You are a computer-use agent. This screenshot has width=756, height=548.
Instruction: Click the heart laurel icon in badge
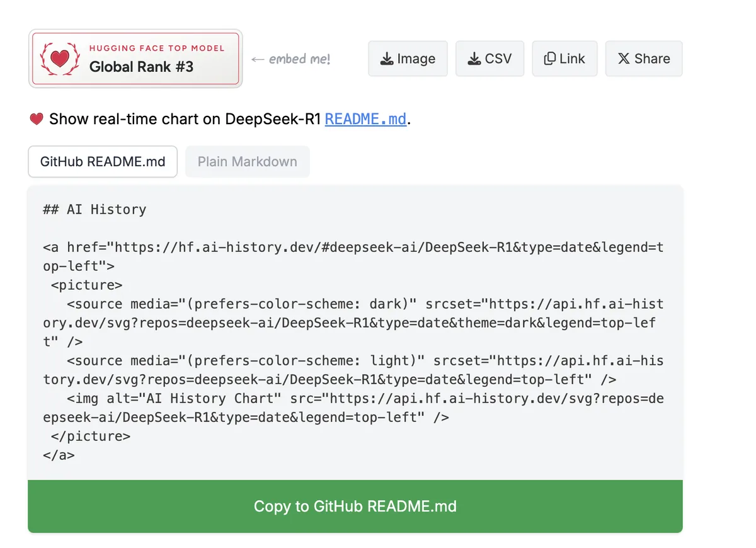click(x=60, y=59)
